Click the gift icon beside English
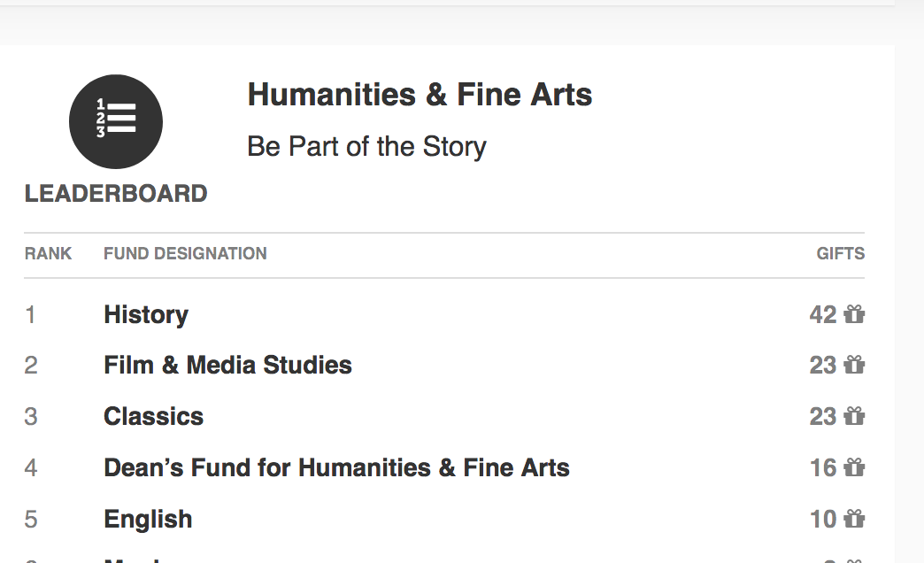This screenshot has height=563, width=924. [854, 519]
